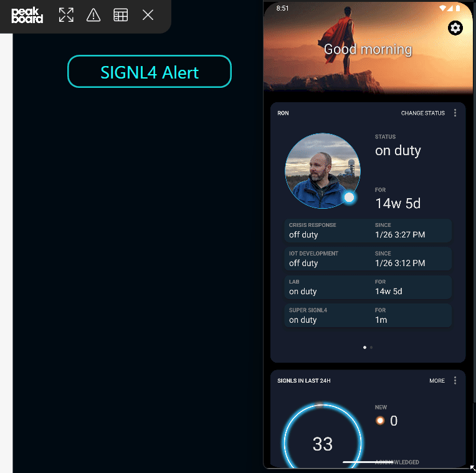The height and width of the screenshot is (473, 476).
Task: Tap the duty status dot on avatar
Action: pos(349,198)
